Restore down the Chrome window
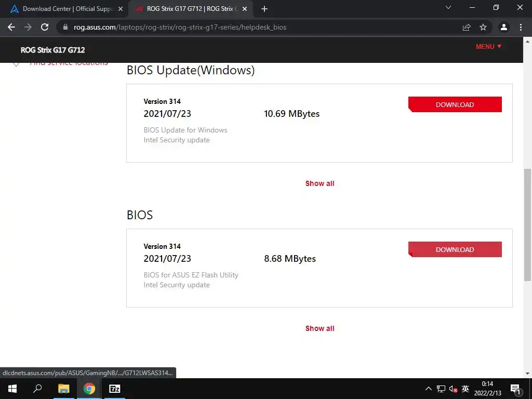This screenshot has width=532, height=399. click(x=496, y=7)
